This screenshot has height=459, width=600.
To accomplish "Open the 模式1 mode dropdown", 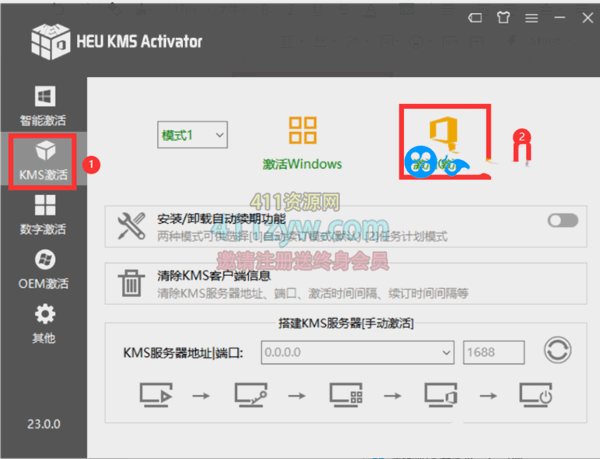I will [x=193, y=133].
